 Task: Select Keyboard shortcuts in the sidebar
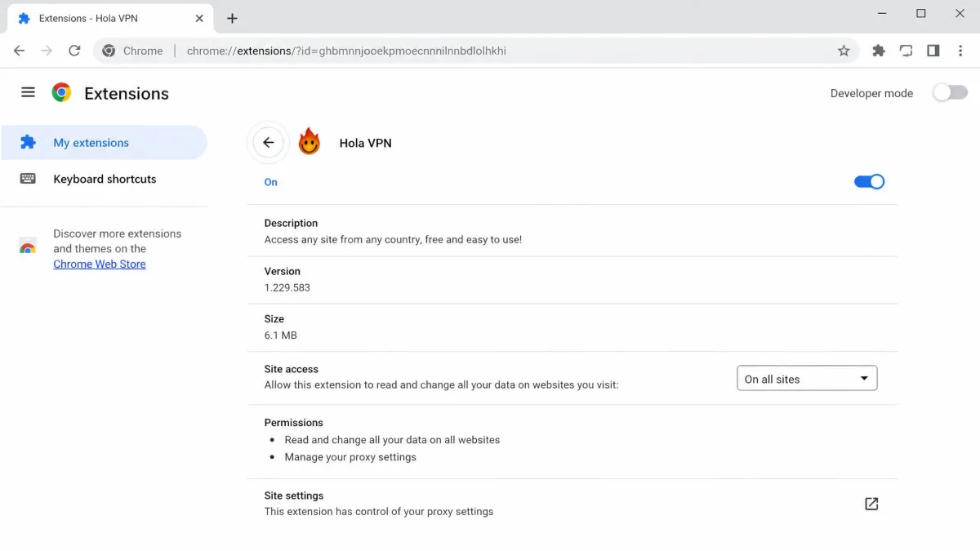point(104,179)
